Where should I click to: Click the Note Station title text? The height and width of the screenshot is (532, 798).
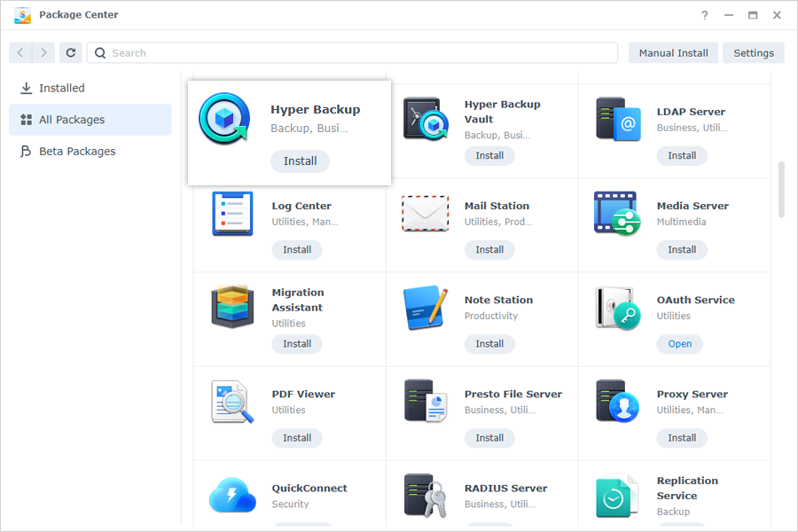(x=498, y=301)
